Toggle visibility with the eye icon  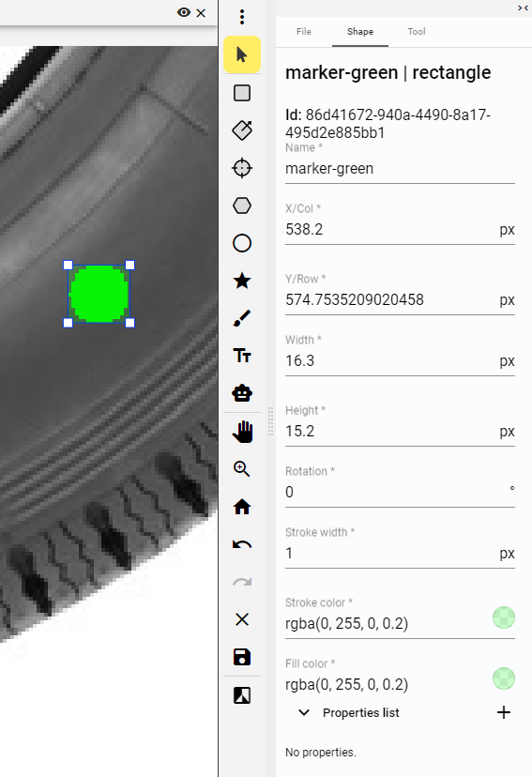coord(184,12)
